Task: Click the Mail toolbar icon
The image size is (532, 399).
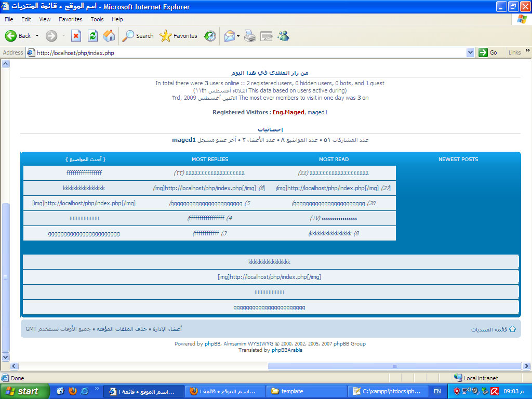Action: 229,36
